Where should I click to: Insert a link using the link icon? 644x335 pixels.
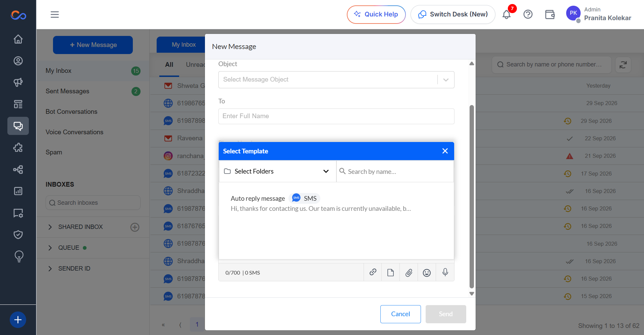click(x=373, y=272)
